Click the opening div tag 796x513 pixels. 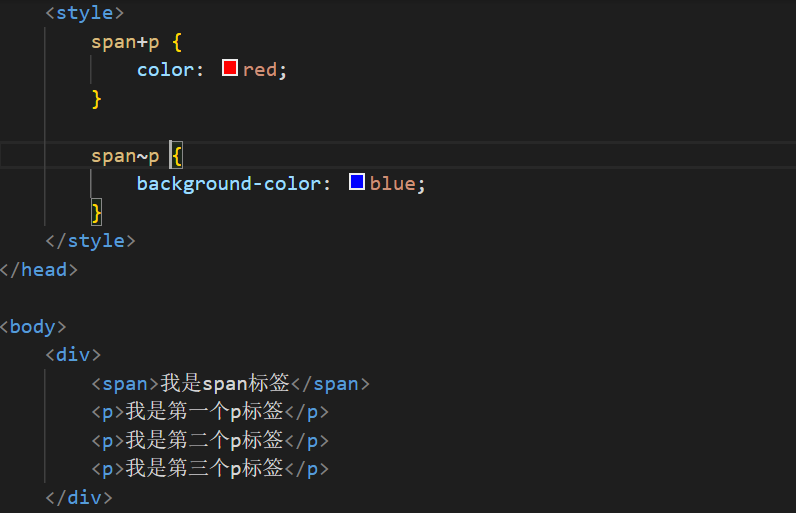(73, 355)
